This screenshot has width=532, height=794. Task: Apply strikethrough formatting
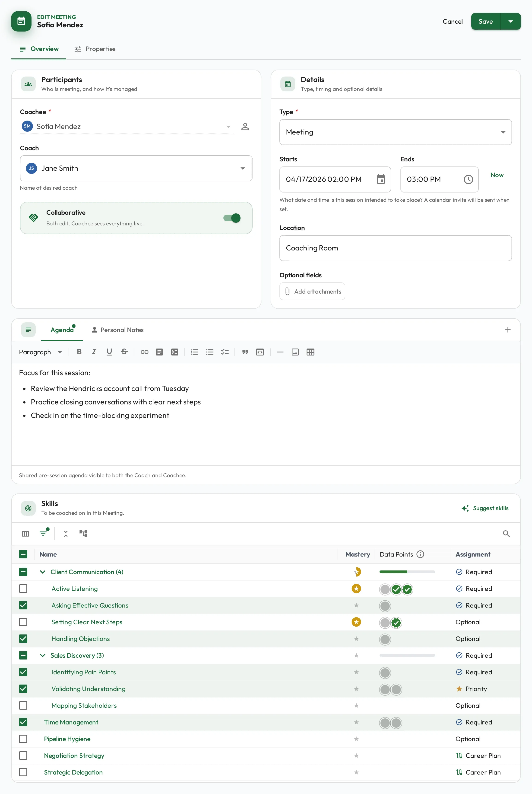point(124,352)
